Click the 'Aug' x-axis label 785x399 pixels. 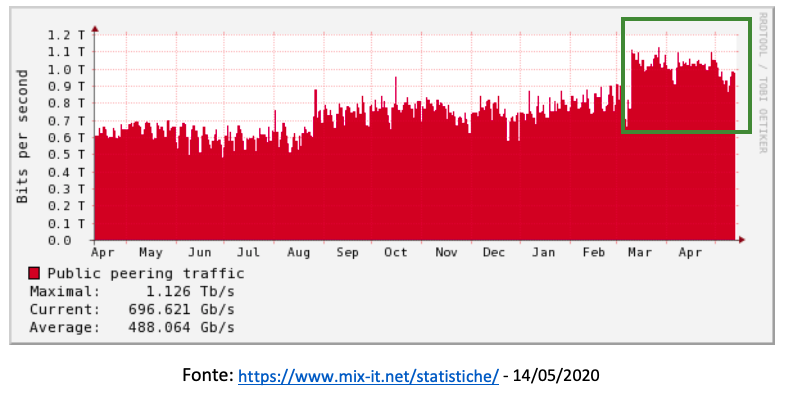tap(298, 252)
